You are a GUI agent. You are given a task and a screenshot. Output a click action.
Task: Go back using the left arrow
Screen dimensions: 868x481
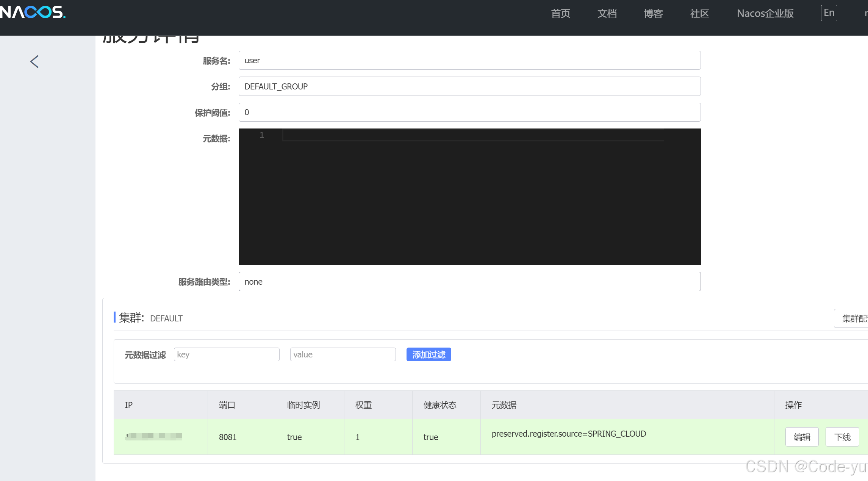point(34,61)
